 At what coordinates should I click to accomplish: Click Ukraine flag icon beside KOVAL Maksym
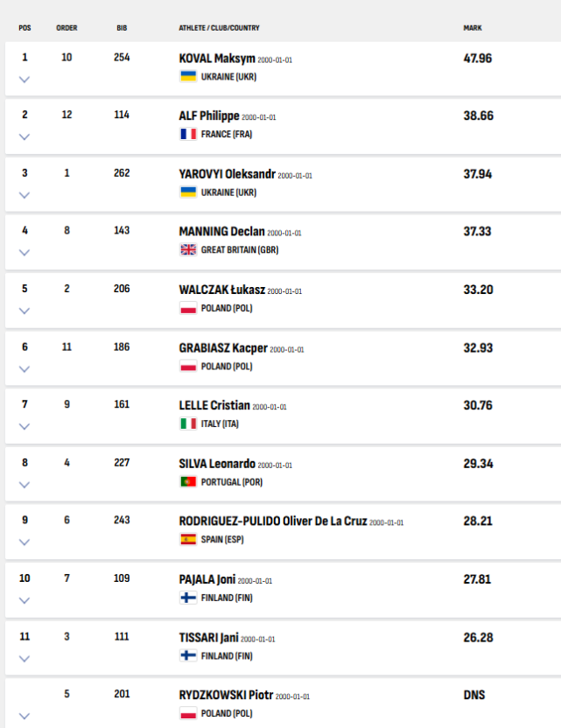coord(188,77)
